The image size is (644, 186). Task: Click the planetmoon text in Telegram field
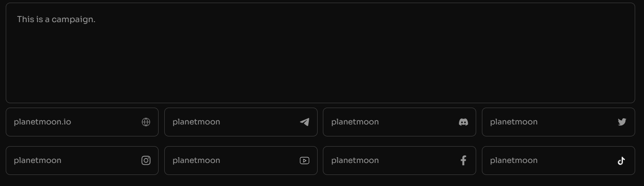coord(196,122)
